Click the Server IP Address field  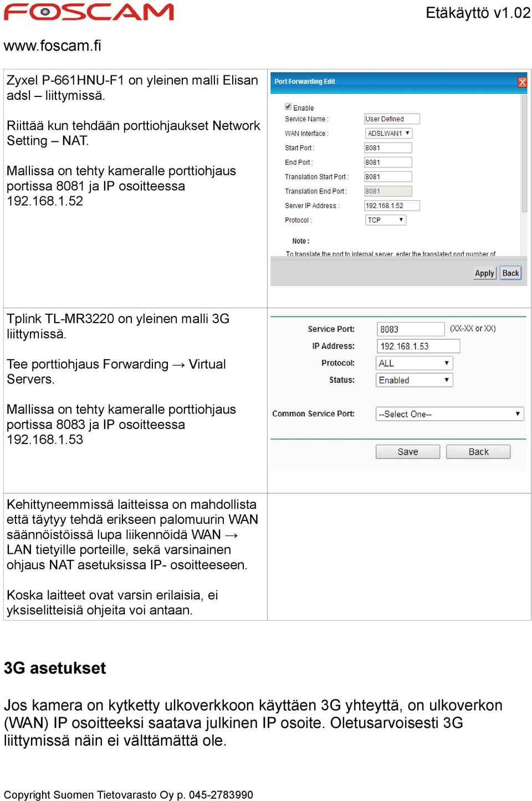(392, 206)
